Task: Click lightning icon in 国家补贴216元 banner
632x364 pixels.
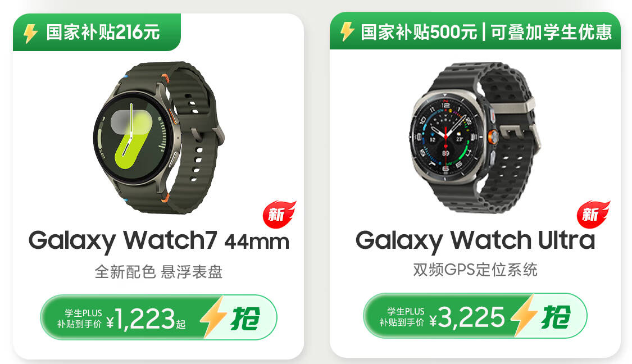Action: point(31,33)
